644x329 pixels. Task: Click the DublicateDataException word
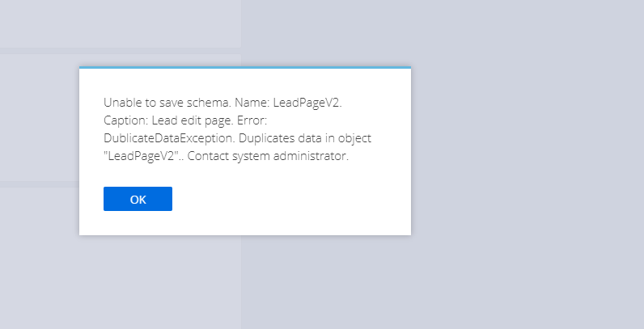169,138
